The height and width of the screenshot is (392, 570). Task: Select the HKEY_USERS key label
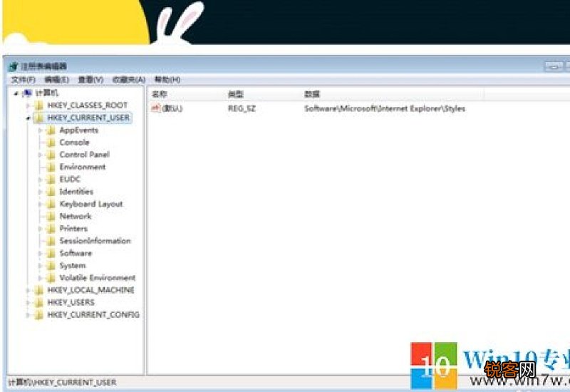[71, 302]
